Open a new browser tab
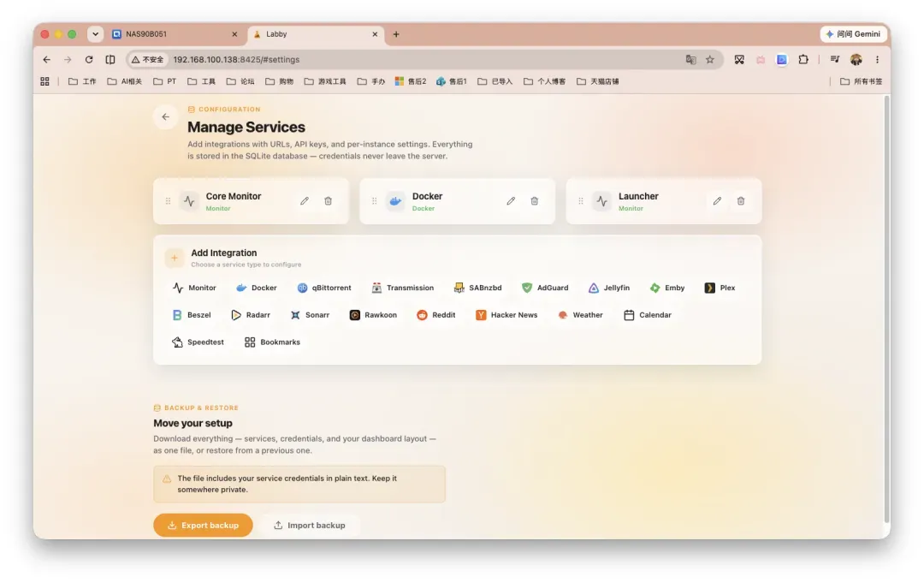This screenshot has height=583, width=924. click(x=396, y=34)
